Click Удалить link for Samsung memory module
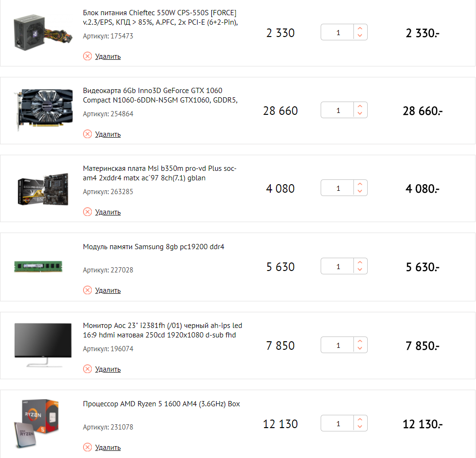This screenshot has height=458, width=476. pyautogui.click(x=108, y=290)
